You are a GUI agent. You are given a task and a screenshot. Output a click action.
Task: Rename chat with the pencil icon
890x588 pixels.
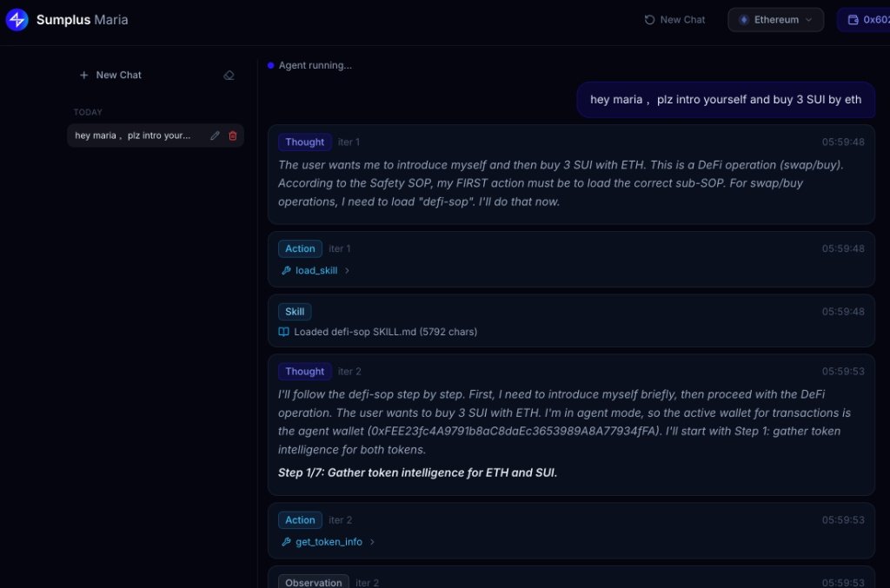[x=215, y=135]
